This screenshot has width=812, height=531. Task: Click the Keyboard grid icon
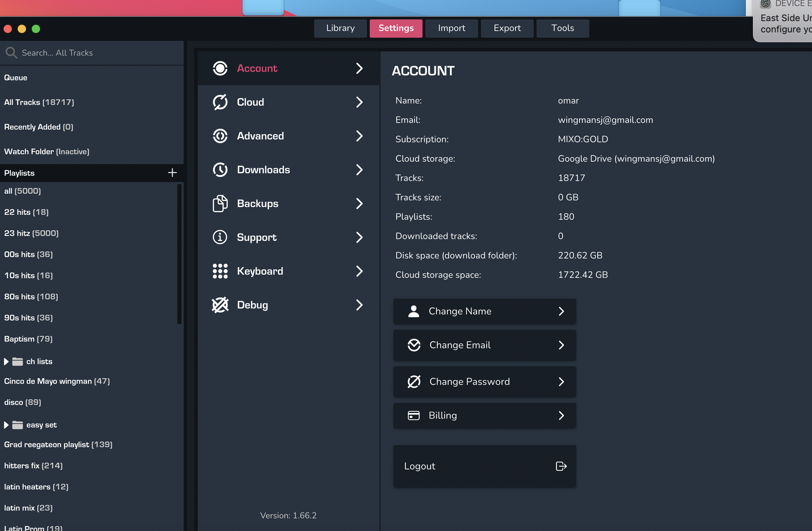pos(220,271)
